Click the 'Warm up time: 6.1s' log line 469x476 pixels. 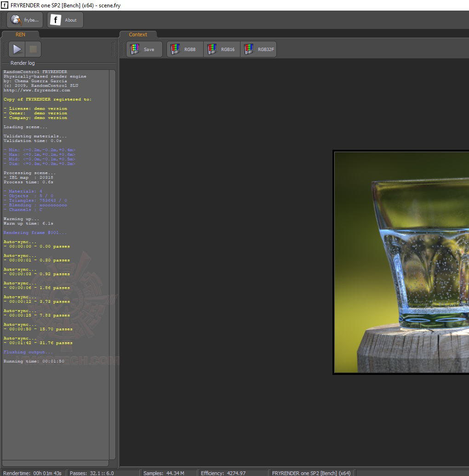tap(28, 223)
